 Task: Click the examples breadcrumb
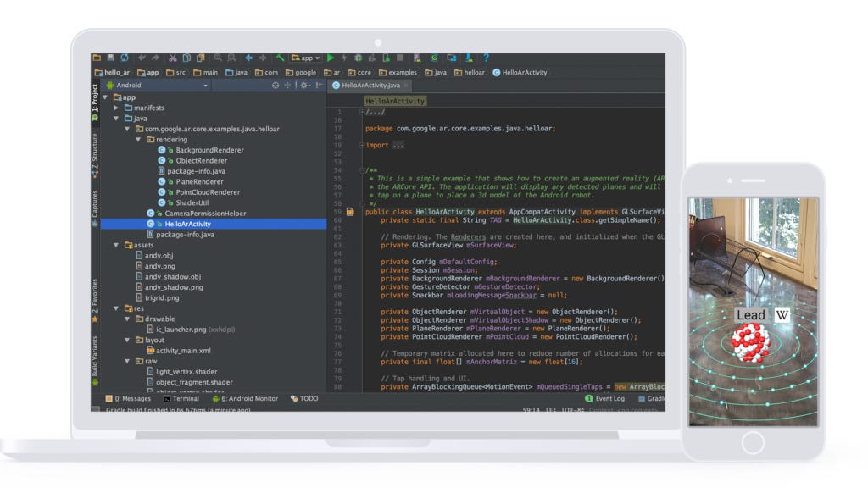(398, 73)
